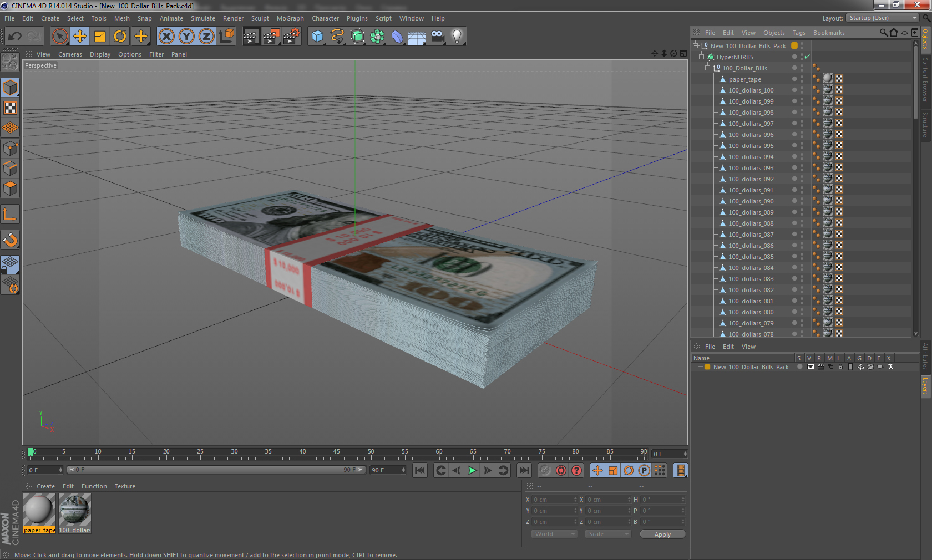This screenshot has width=932, height=560.
Task: Open the MoGraph menu
Action: pos(290,18)
